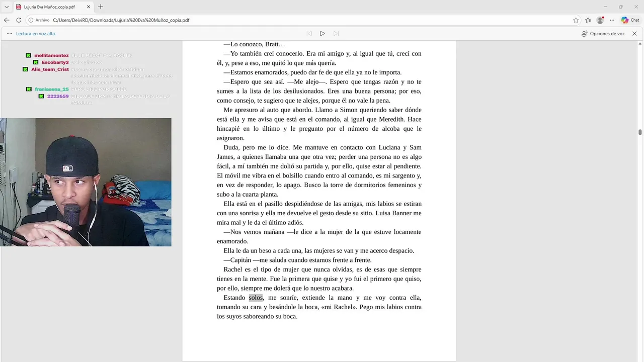Image resolution: width=644 pixels, height=362 pixels.
Task: Jump to previous paragraph in read aloud
Action: point(309,34)
